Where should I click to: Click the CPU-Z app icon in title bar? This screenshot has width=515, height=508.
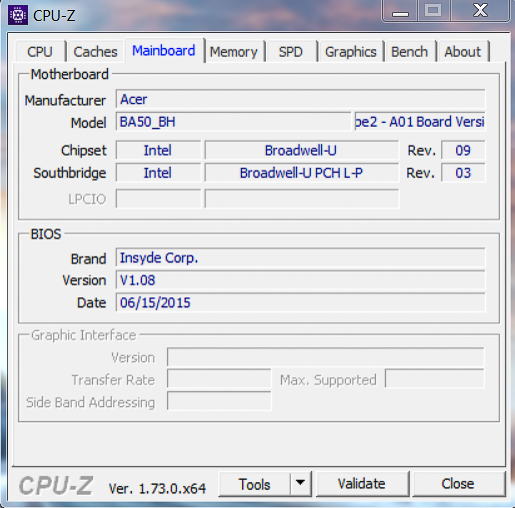tap(18, 15)
